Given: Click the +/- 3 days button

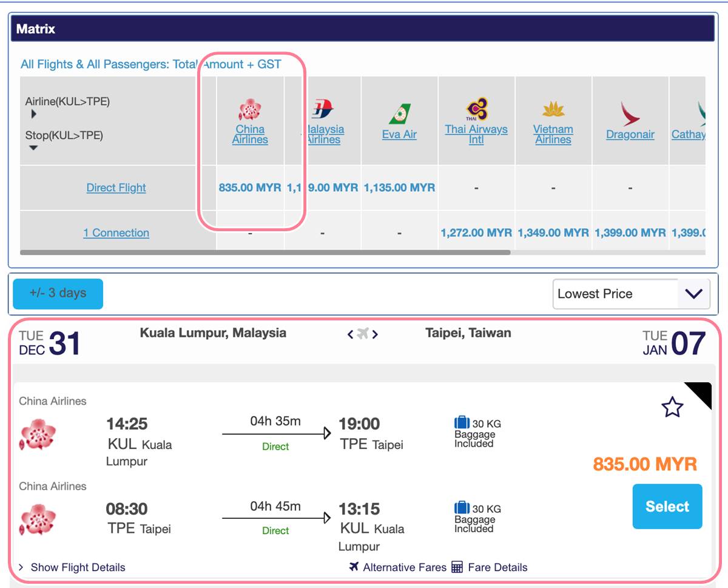Looking at the screenshot, I should tap(58, 294).
